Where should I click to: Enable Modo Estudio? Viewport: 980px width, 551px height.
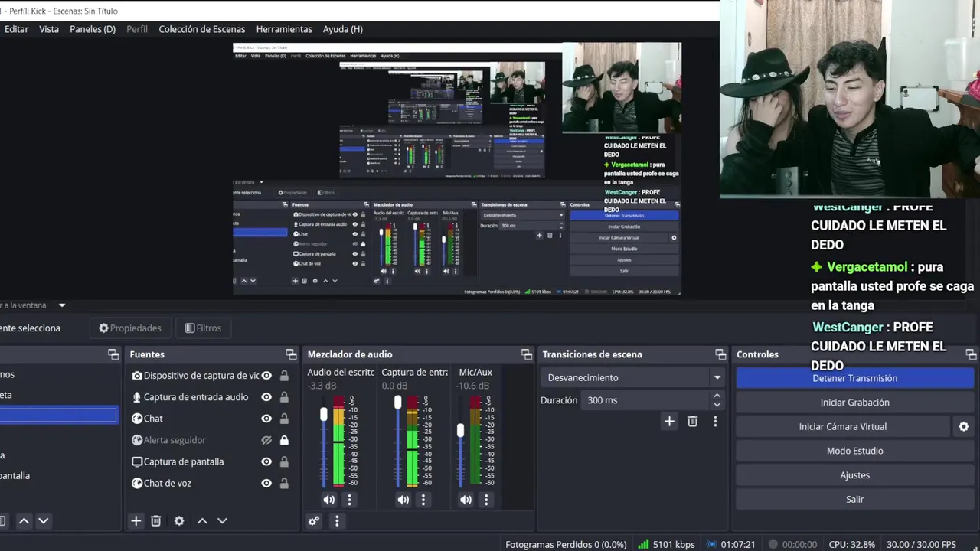click(x=854, y=451)
